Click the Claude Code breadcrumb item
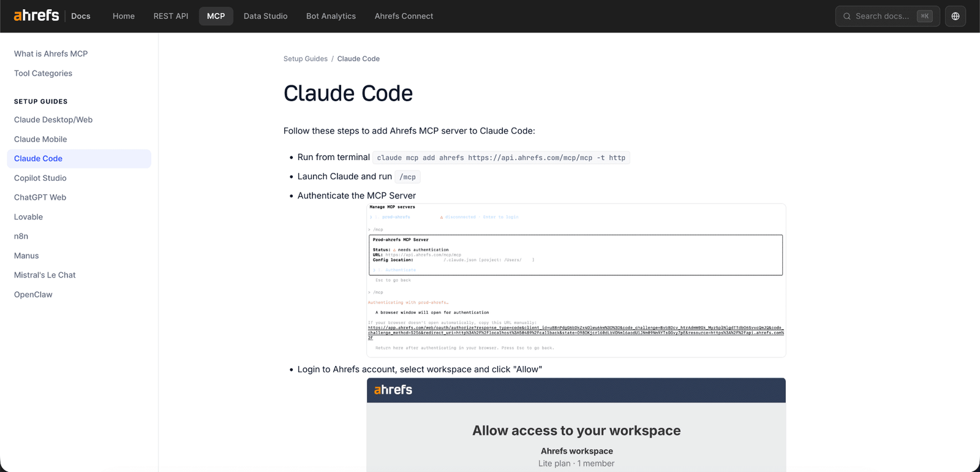Viewport: 980px width, 472px height. coord(358,59)
